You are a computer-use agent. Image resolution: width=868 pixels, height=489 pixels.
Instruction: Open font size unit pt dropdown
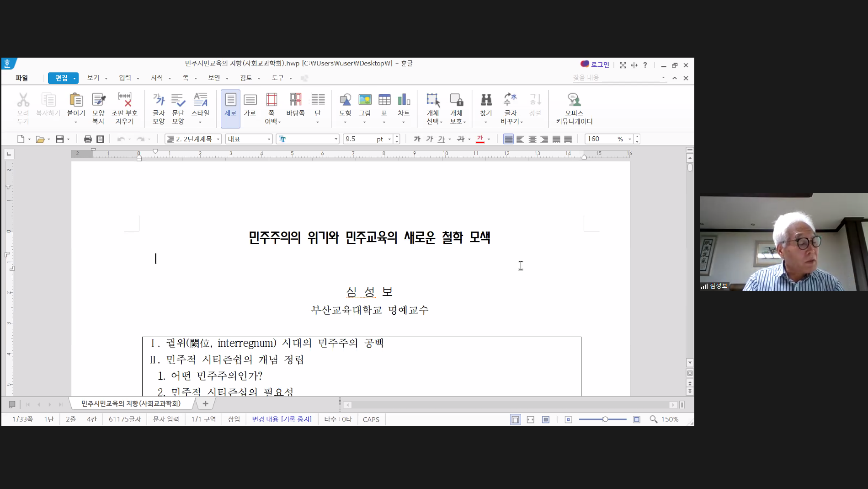tap(389, 139)
